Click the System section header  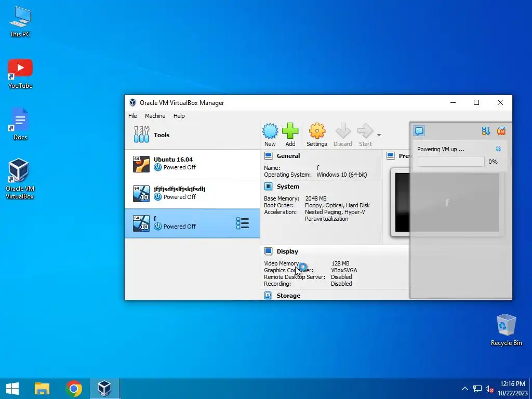(288, 187)
